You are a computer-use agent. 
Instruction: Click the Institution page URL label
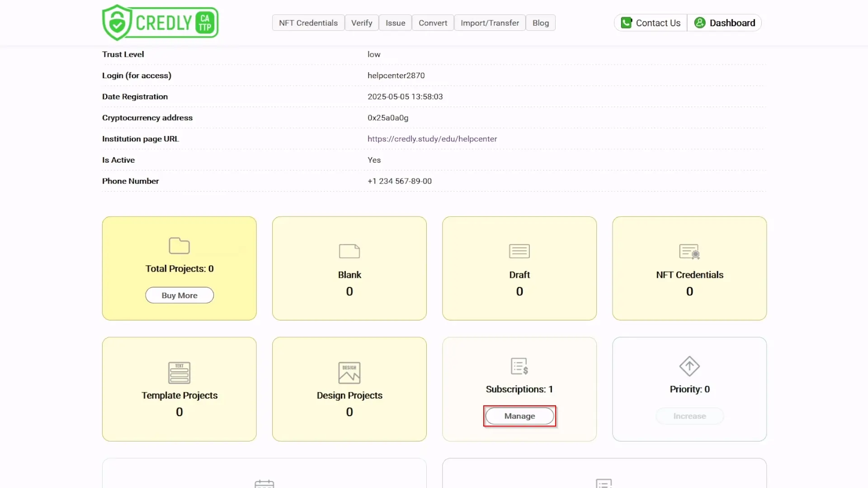141,139
